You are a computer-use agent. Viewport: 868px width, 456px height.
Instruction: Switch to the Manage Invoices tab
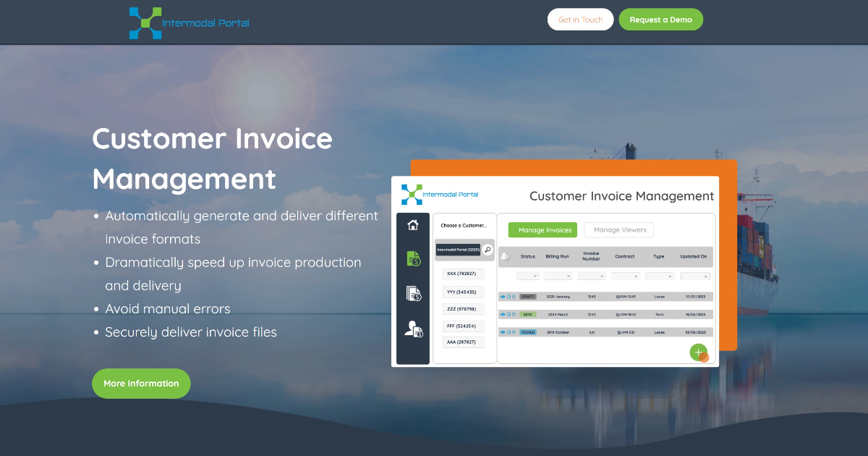point(542,229)
